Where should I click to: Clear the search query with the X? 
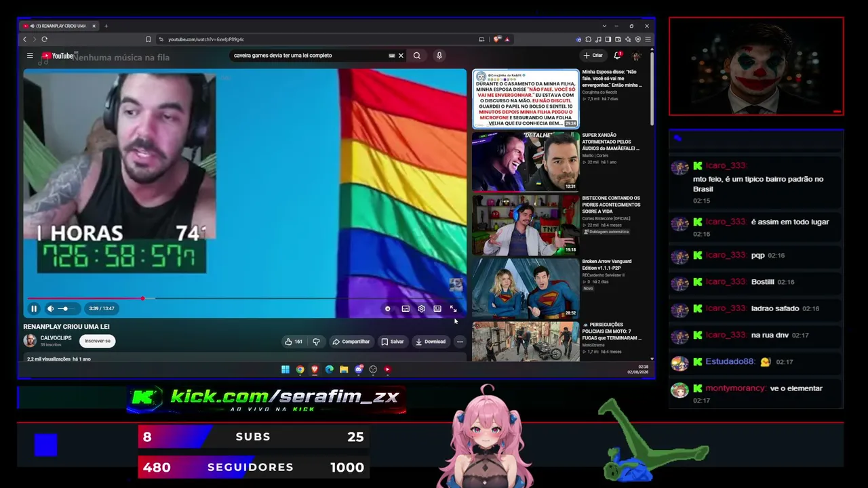(x=401, y=56)
